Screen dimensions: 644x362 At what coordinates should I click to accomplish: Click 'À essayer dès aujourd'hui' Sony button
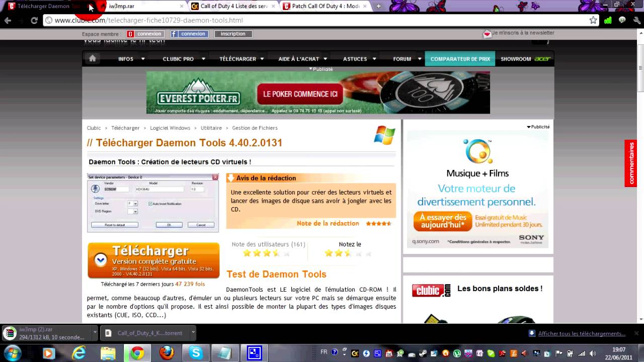[442, 221]
